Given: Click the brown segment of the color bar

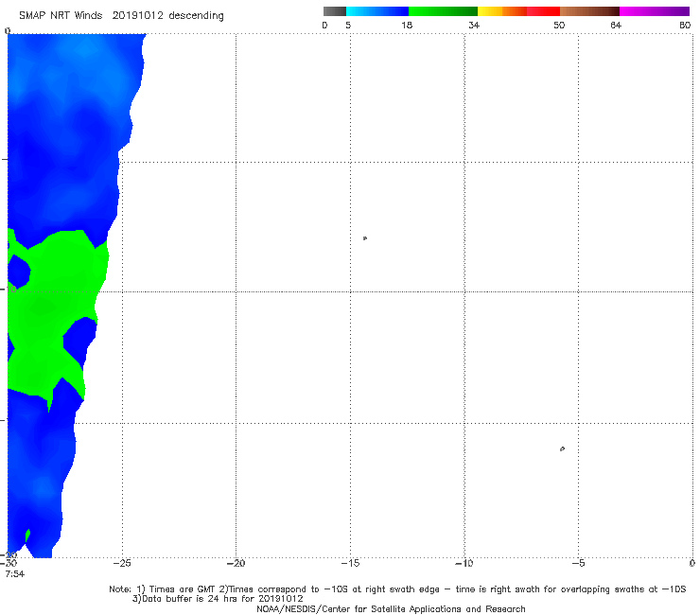Looking at the screenshot, I should tap(589, 11).
